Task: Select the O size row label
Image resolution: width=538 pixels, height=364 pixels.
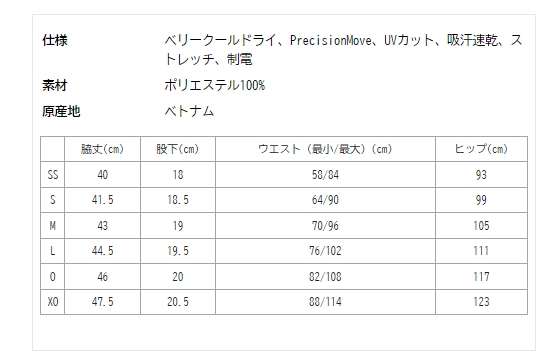Action: point(52,277)
